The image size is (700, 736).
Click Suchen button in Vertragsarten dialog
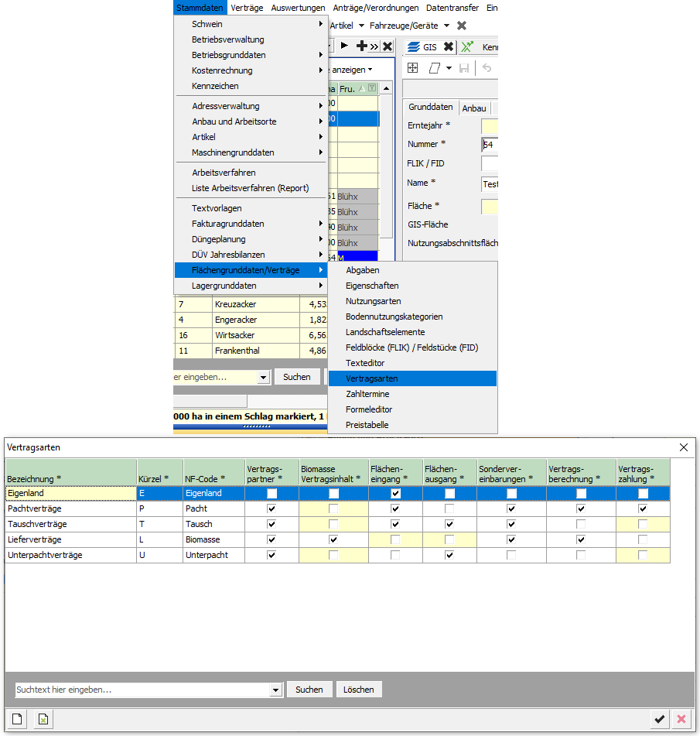[x=309, y=690]
